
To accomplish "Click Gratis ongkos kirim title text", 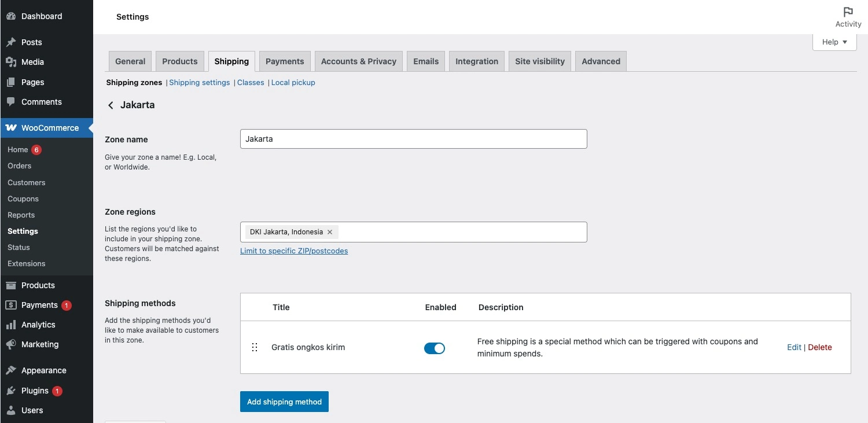I will coord(308,347).
